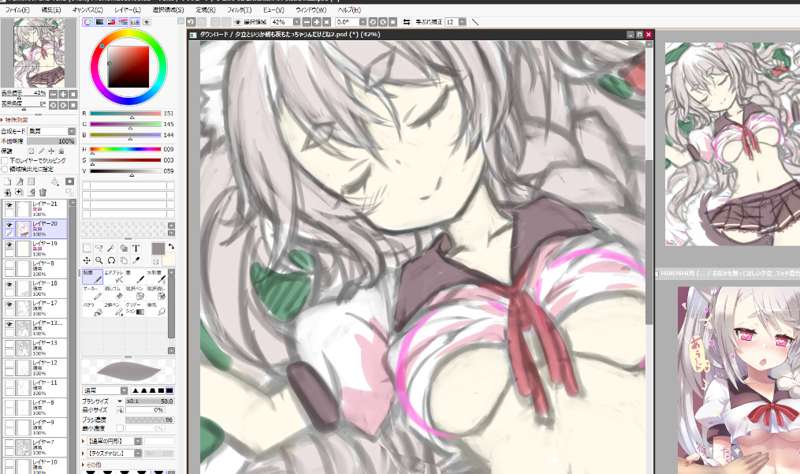Click the foreground color swatch
Screen dimensions: 800x474
[x=158, y=248]
